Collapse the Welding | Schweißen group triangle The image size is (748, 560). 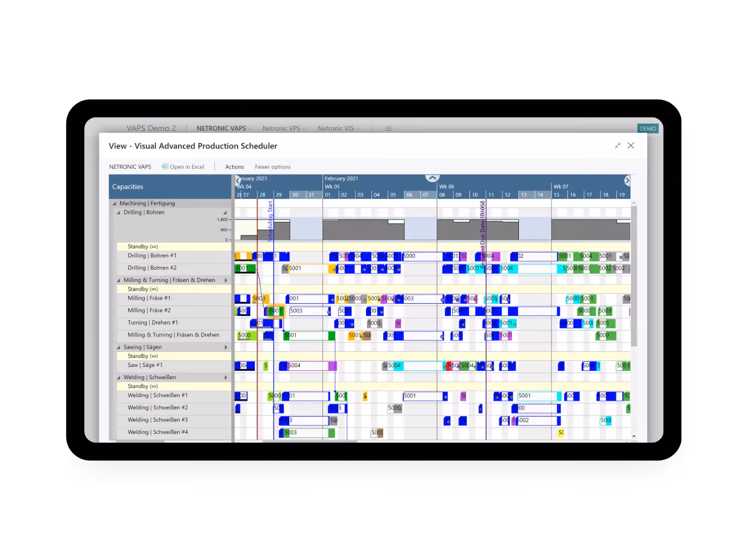[119, 378]
